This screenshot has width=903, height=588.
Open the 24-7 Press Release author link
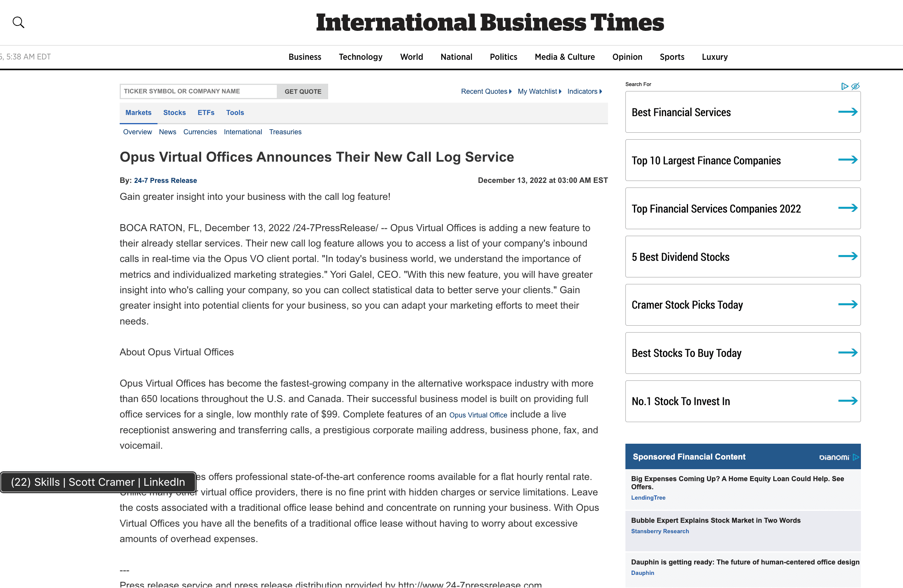click(x=165, y=181)
